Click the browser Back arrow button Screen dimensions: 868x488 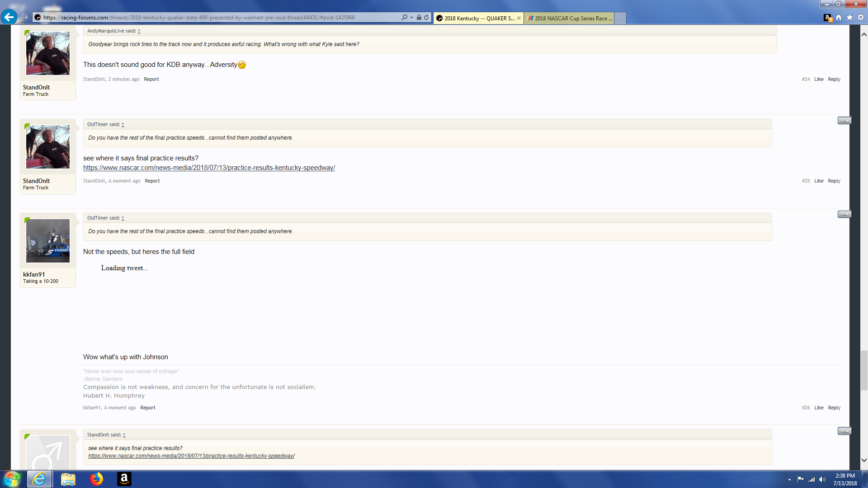pyautogui.click(x=9, y=18)
